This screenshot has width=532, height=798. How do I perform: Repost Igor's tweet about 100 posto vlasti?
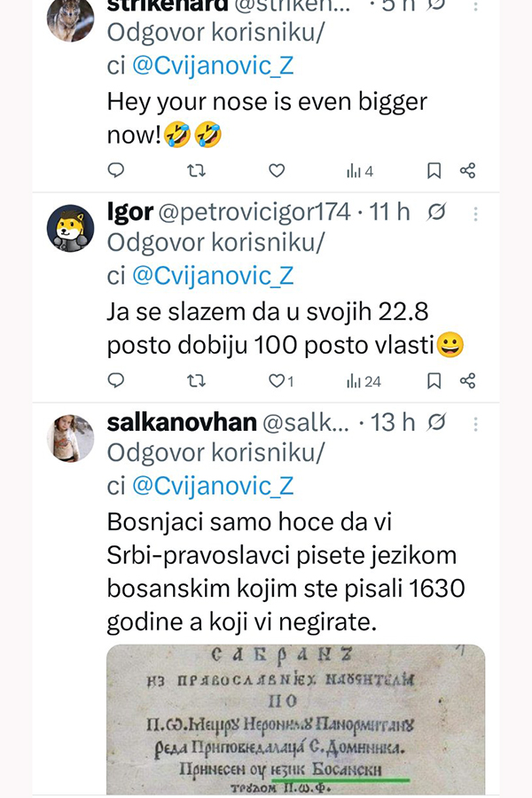pos(196,381)
